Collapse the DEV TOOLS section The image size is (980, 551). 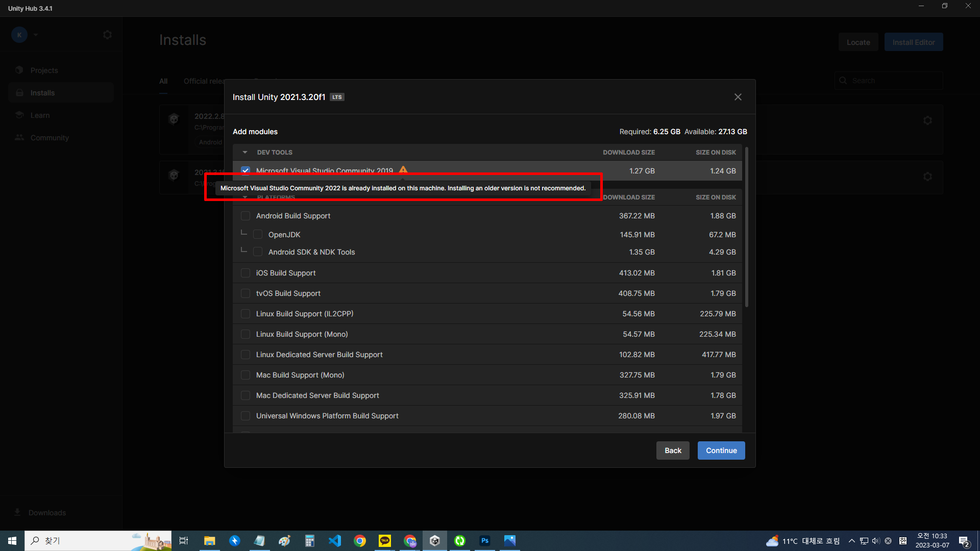tap(245, 153)
